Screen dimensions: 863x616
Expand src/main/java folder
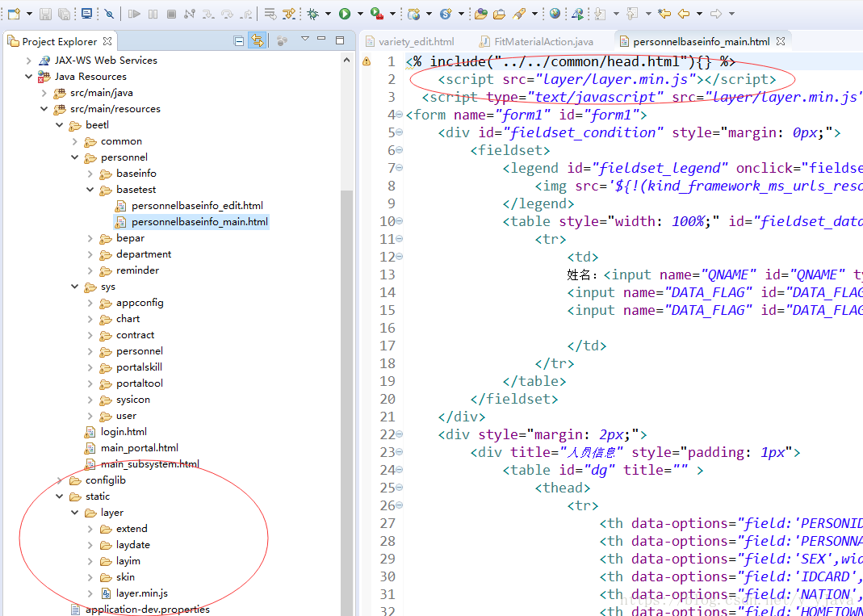tap(44, 93)
